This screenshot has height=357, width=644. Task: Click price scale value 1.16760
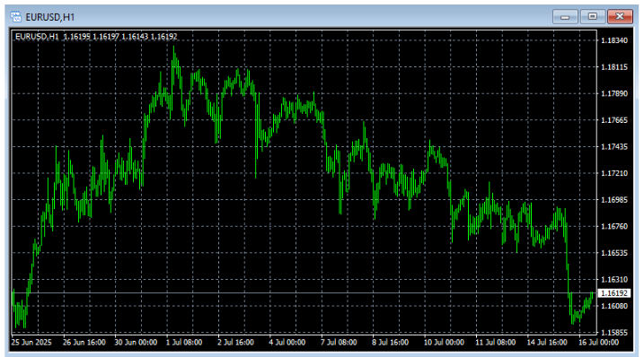click(614, 226)
